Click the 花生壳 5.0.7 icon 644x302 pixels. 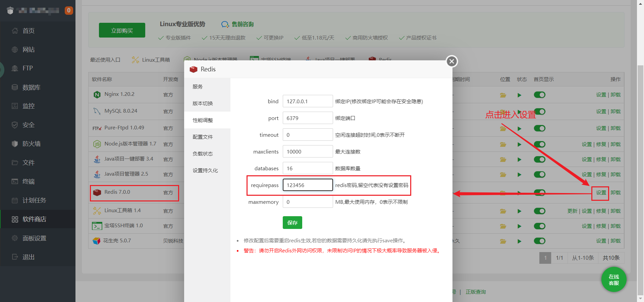[97, 241]
